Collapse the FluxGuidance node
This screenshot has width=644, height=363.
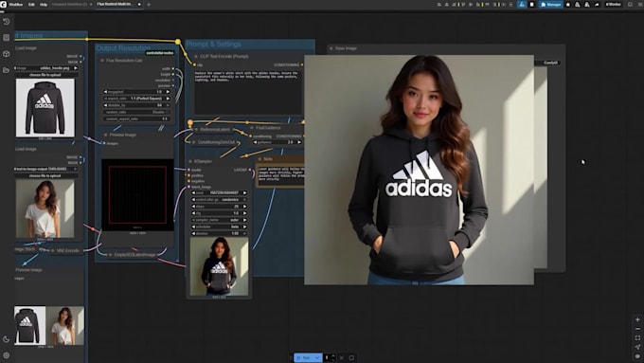(x=252, y=128)
